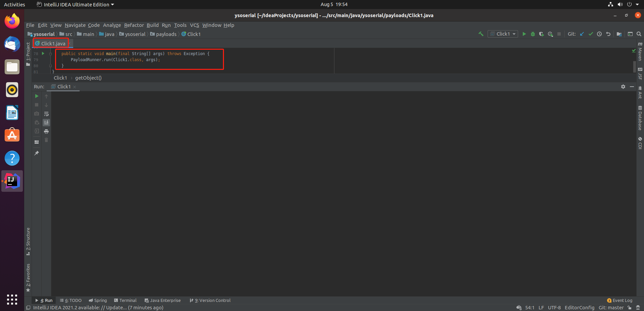This screenshot has height=311, width=644.
Task: Click the IntelliJ IDEA 2021.2 Update notification
Action: pyautogui.click(x=98, y=308)
